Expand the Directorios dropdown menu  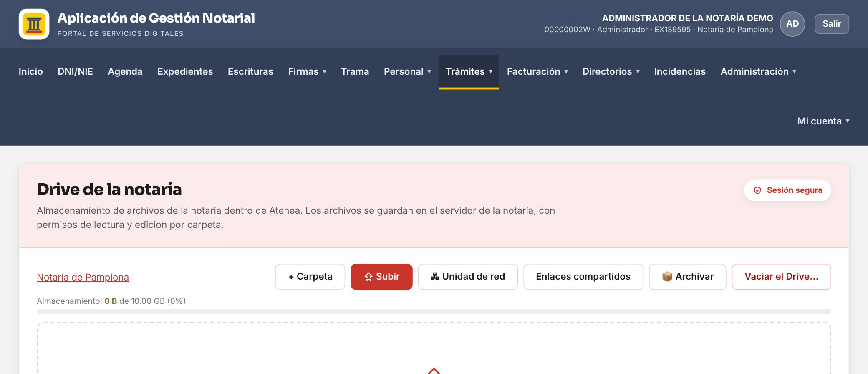(x=611, y=72)
